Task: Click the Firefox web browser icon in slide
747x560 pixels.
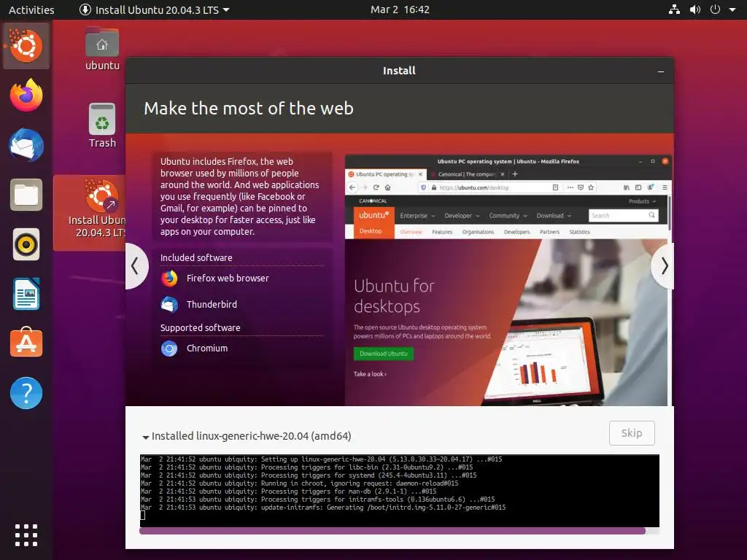Action: point(169,278)
